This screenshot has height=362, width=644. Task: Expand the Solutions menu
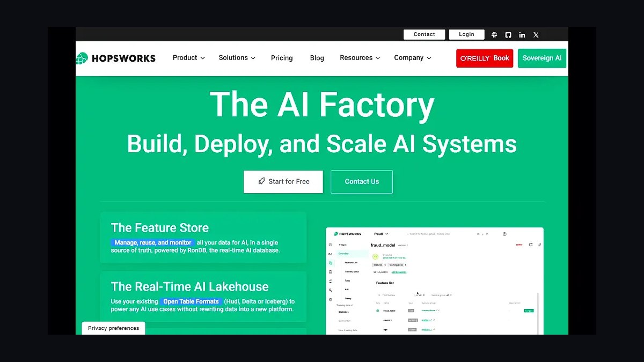point(237,58)
